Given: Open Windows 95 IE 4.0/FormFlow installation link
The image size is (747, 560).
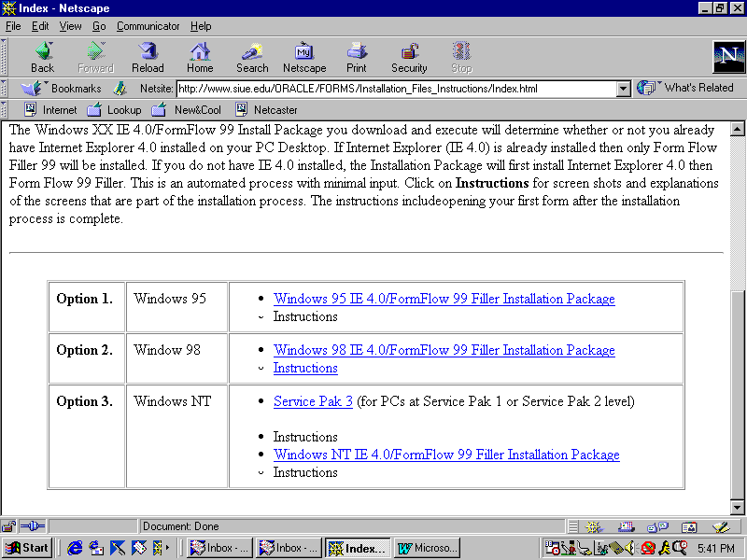Looking at the screenshot, I should [444, 299].
